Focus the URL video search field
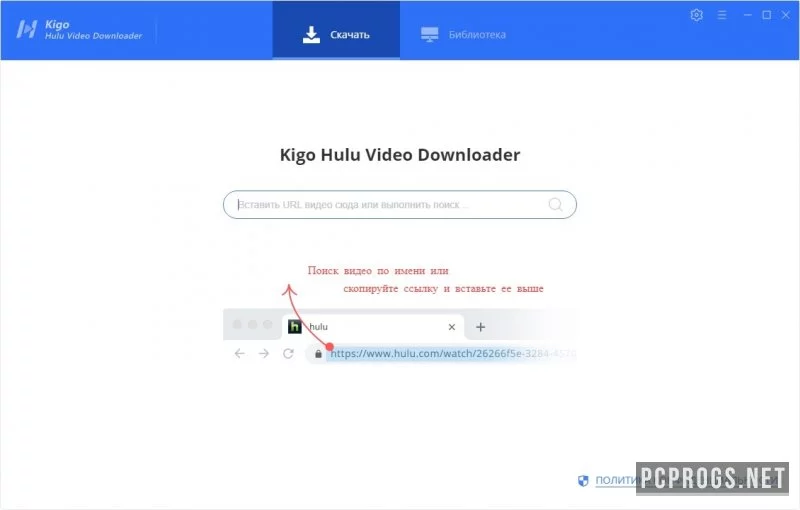 pos(400,205)
